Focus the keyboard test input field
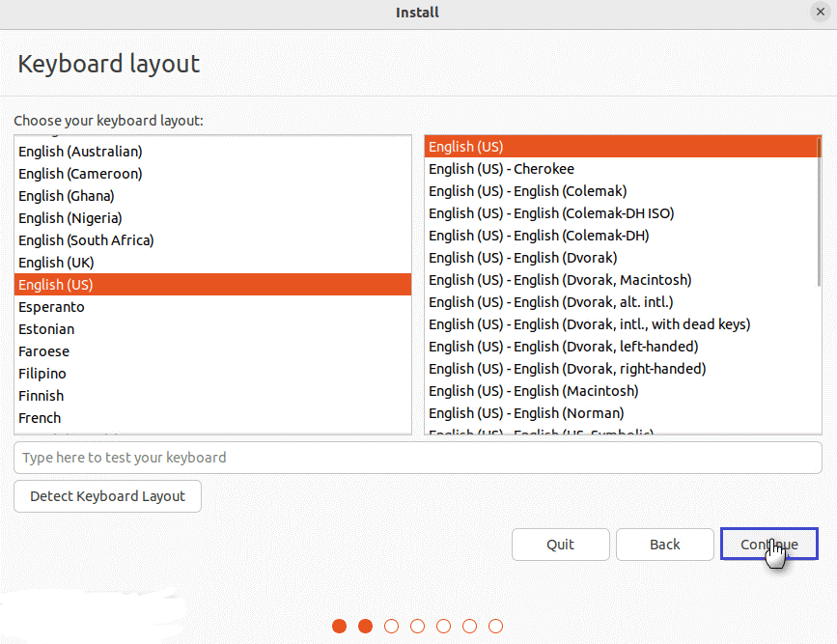Image resolution: width=837 pixels, height=644 pixels. [417, 458]
